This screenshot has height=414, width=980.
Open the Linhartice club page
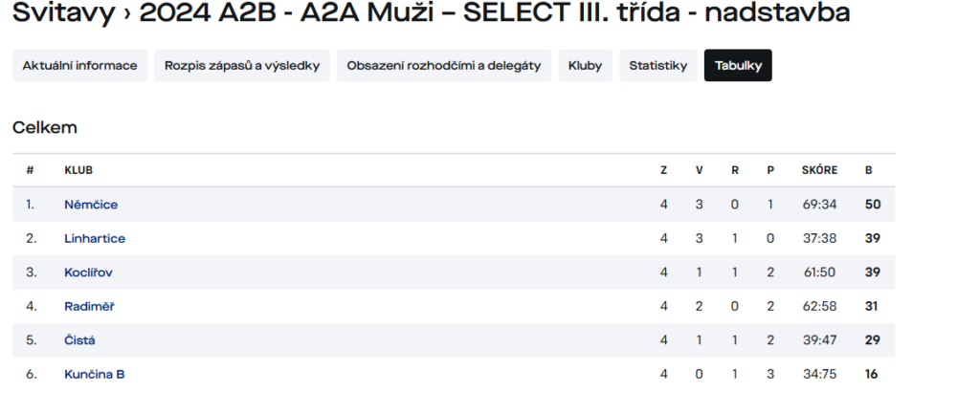coord(95,238)
